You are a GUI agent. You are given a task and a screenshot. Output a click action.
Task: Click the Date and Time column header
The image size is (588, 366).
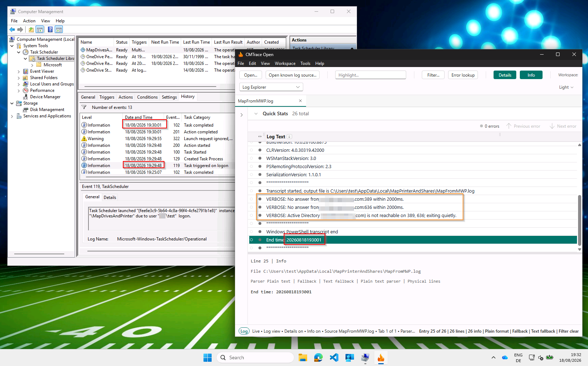(143, 117)
